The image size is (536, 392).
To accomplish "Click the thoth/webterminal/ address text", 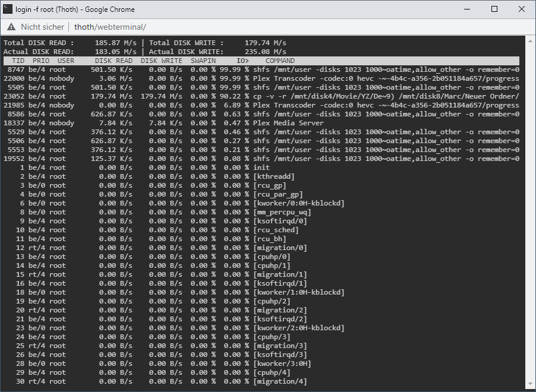I will (110, 27).
